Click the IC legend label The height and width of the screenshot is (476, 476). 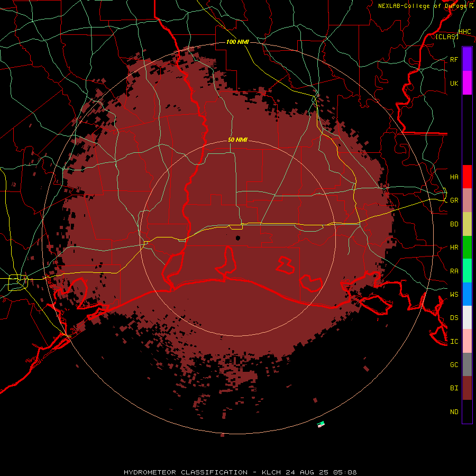pos(454,342)
